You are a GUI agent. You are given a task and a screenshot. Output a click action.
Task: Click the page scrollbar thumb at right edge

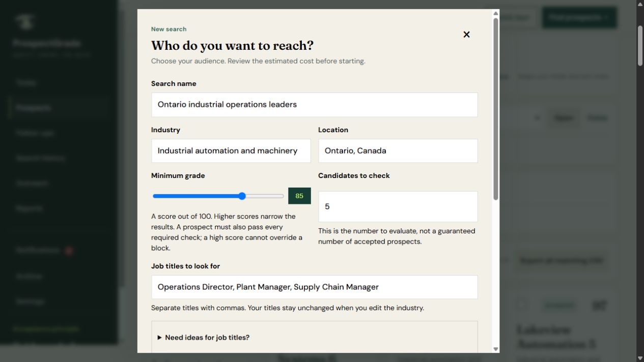coord(640,45)
